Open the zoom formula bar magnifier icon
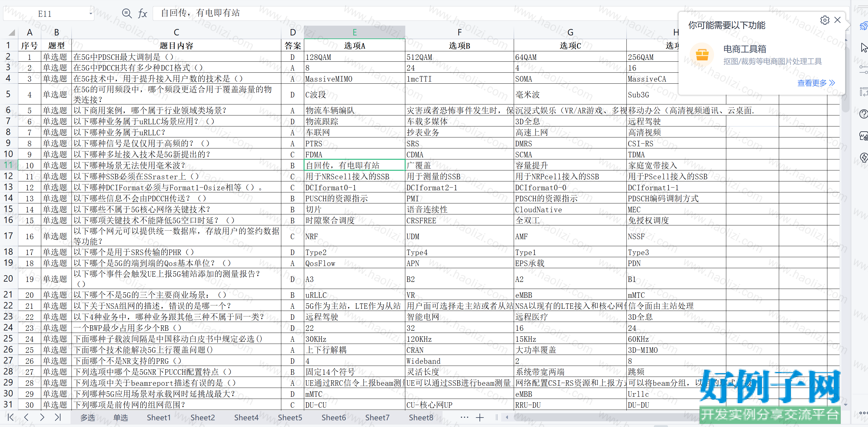The image size is (868, 427). coord(127,13)
